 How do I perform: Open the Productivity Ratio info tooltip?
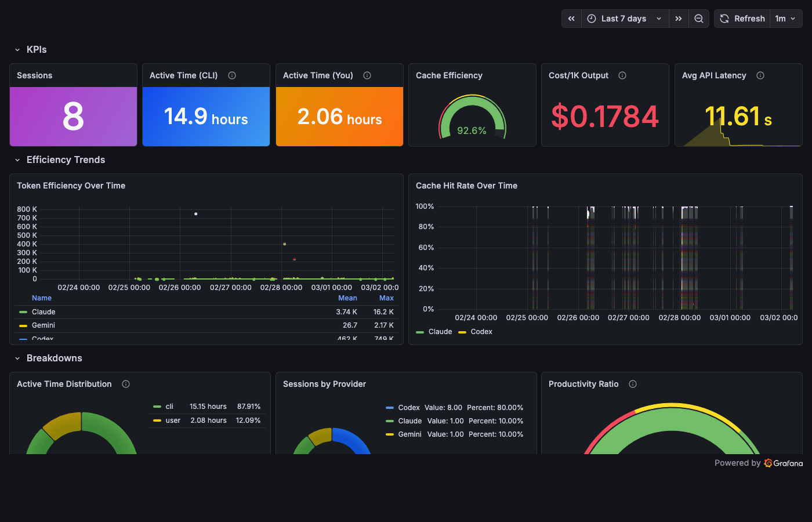pyautogui.click(x=632, y=383)
